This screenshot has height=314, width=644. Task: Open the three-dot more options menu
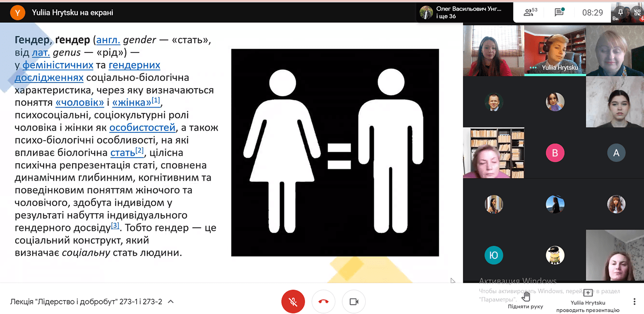(x=635, y=301)
